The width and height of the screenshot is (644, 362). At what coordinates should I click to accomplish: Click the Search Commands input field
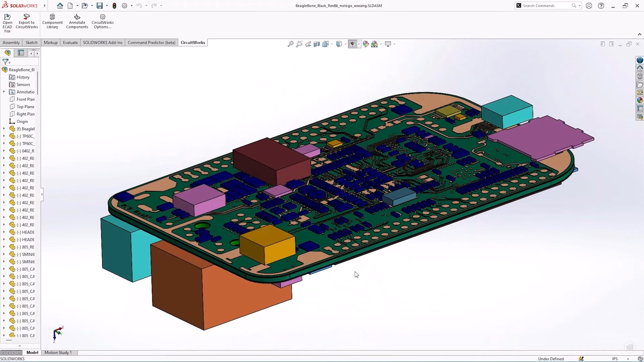coord(545,6)
